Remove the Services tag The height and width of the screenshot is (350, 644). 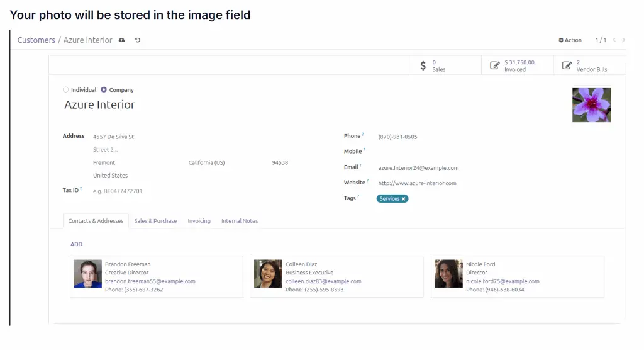coord(404,199)
